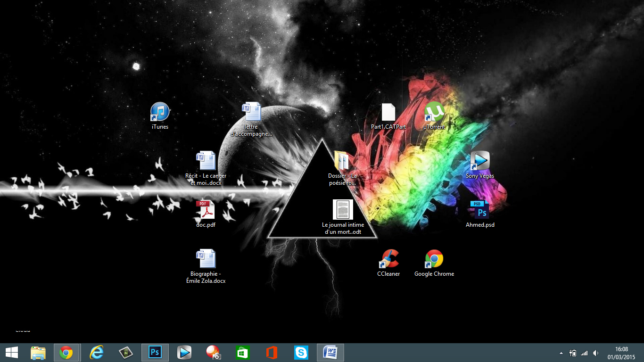The image size is (644, 362).
Task: Click the dark diamond-shaped taskbar icon
Action: coord(126,353)
